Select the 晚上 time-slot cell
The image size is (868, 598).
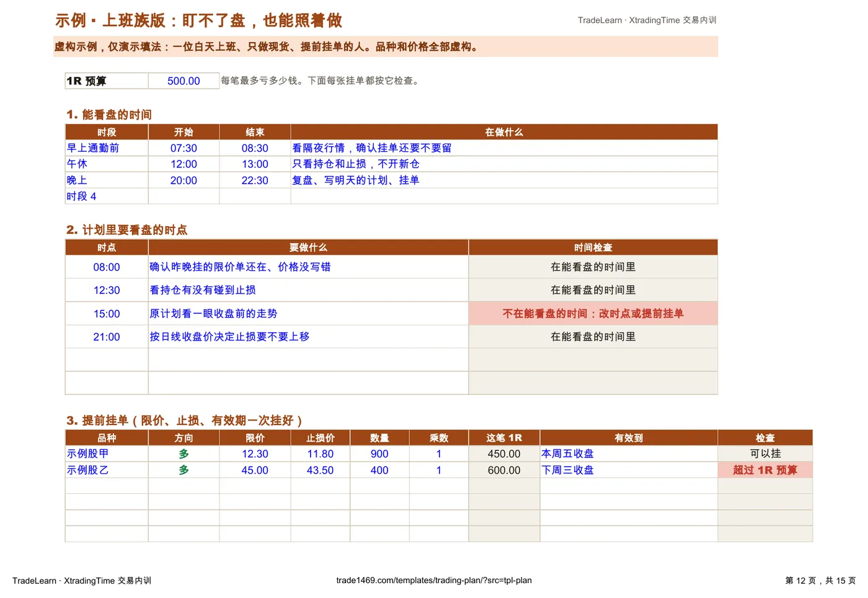click(x=107, y=180)
